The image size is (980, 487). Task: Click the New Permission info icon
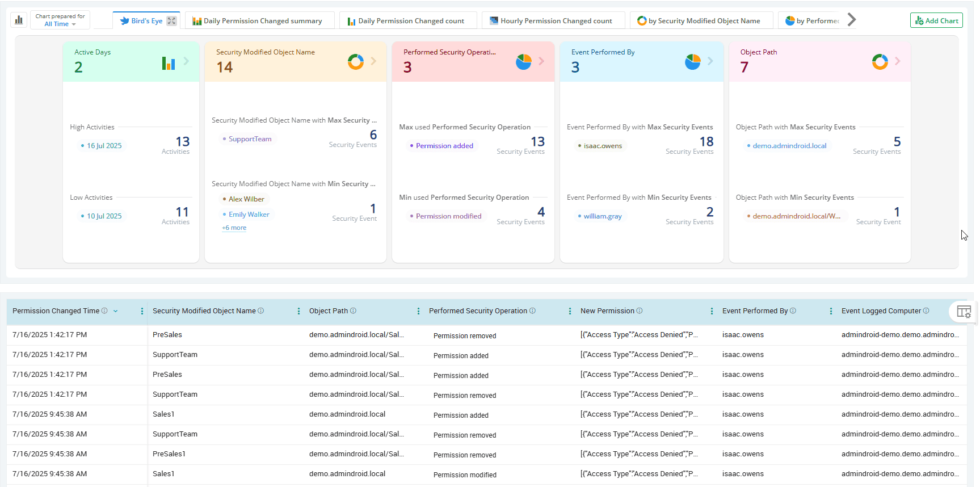click(640, 310)
